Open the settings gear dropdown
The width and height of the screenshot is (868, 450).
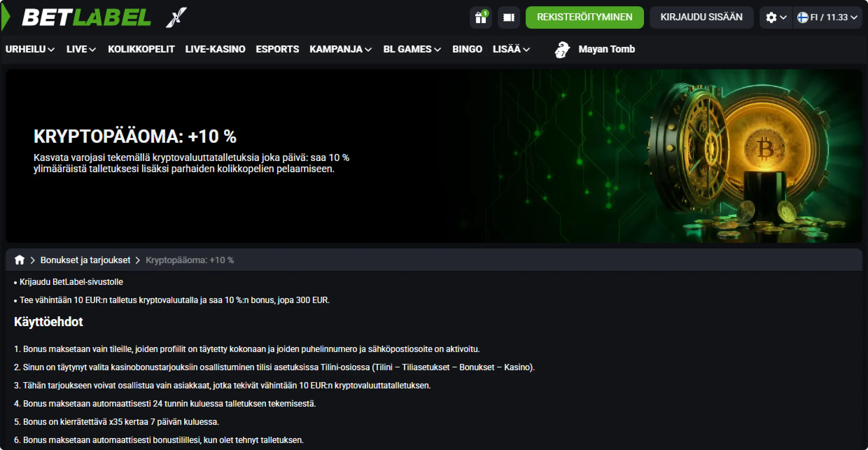point(776,17)
